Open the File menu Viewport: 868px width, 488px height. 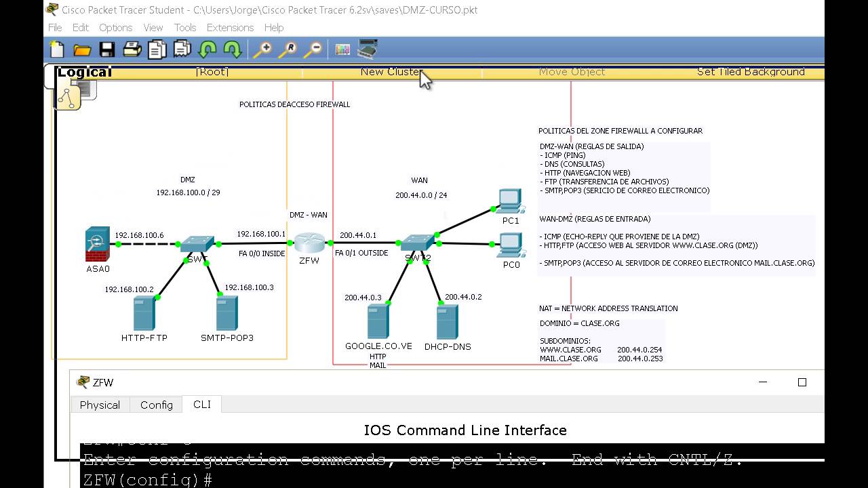tap(55, 28)
